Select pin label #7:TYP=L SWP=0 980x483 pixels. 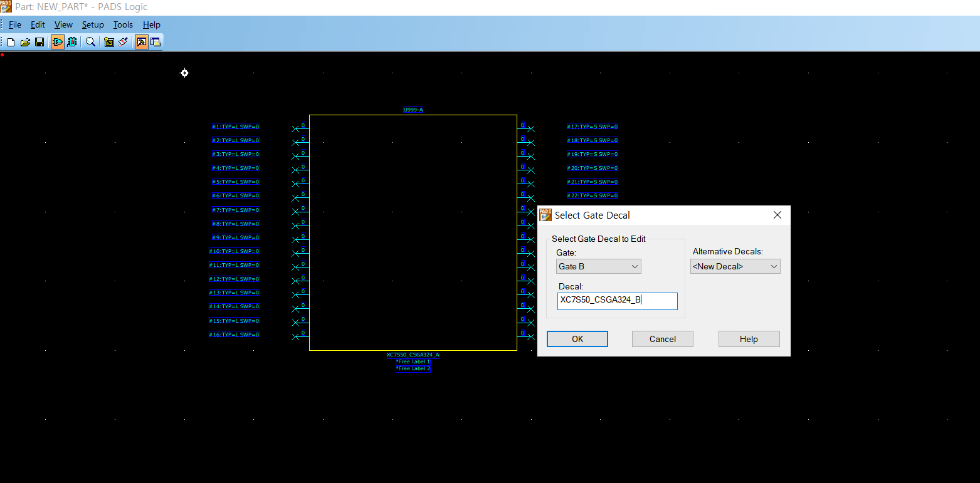pos(235,210)
